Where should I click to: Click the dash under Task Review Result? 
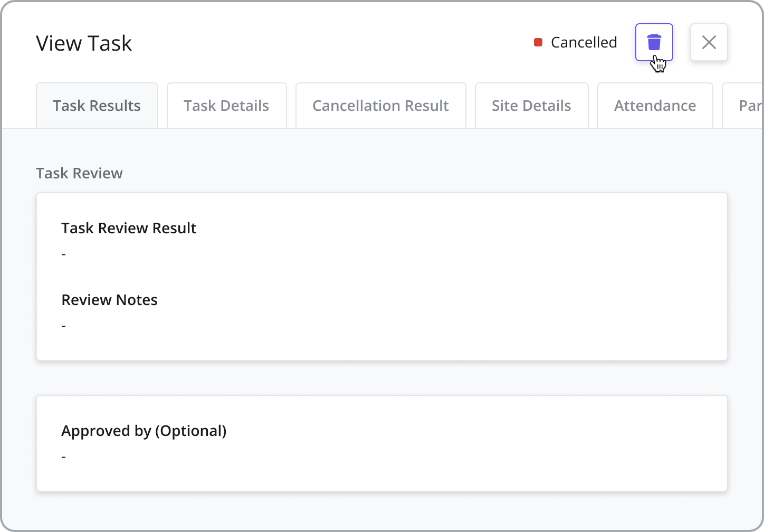pyautogui.click(x=64, y=254)
